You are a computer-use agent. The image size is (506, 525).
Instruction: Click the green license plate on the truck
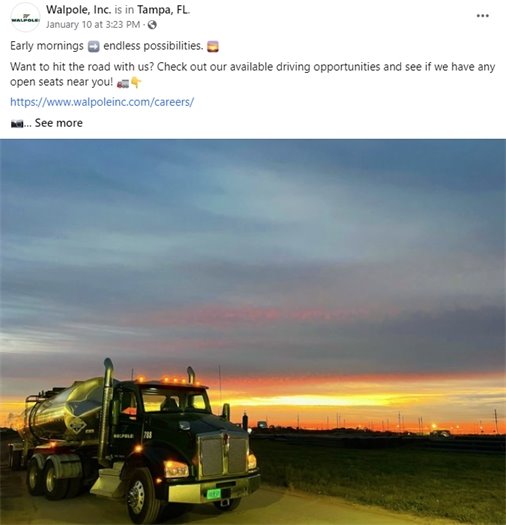pos(214,494)
